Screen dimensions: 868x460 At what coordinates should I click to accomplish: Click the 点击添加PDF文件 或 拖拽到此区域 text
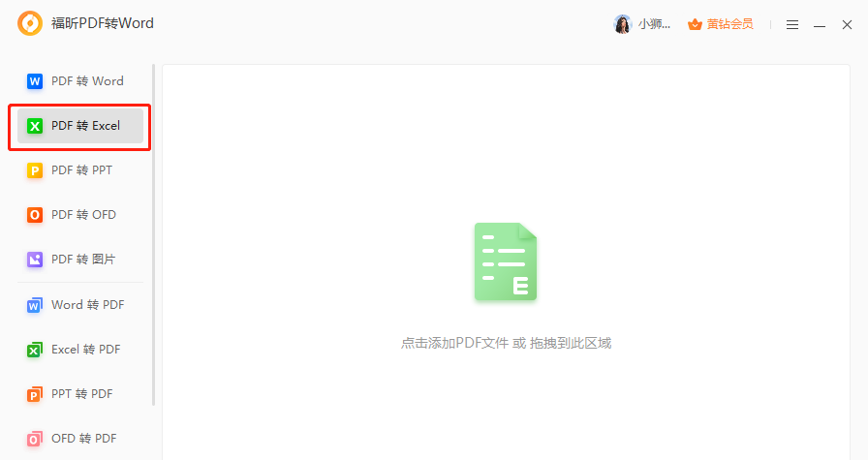[x=506, y=343]
